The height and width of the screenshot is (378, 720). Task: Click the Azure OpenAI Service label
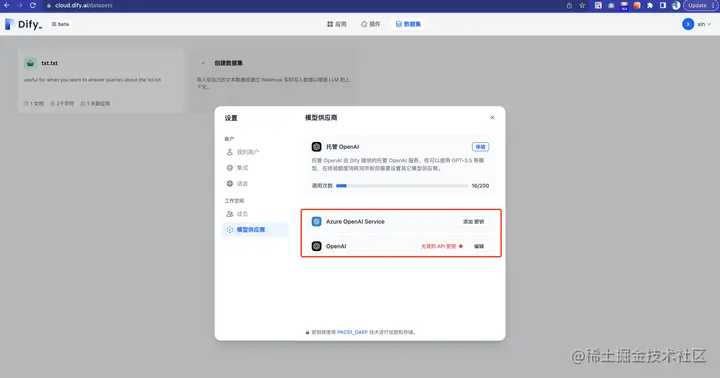(x=355, y=221)
